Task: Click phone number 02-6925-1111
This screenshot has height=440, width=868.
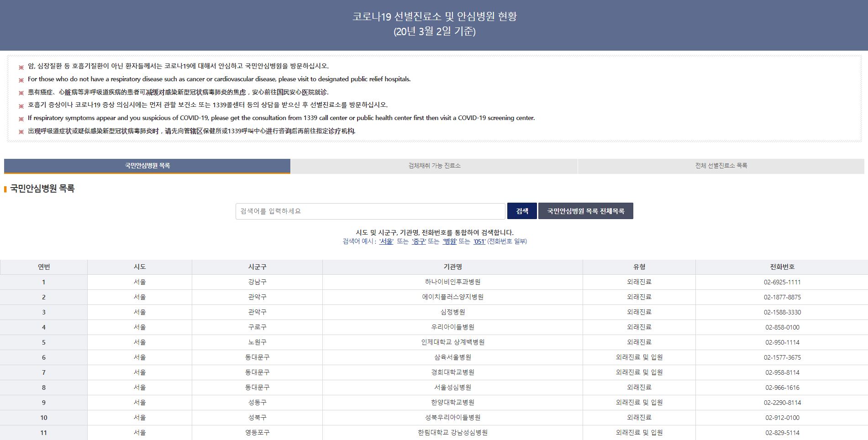Action: 782,282
